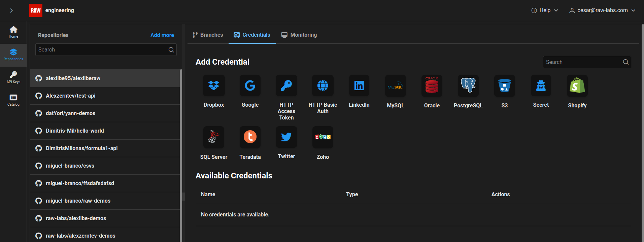Viewport: 644px width, 242px height.
Task: Select the alexlibe95/alexliberaw repository
Action: pyautogui.click(x=105, y=78)
